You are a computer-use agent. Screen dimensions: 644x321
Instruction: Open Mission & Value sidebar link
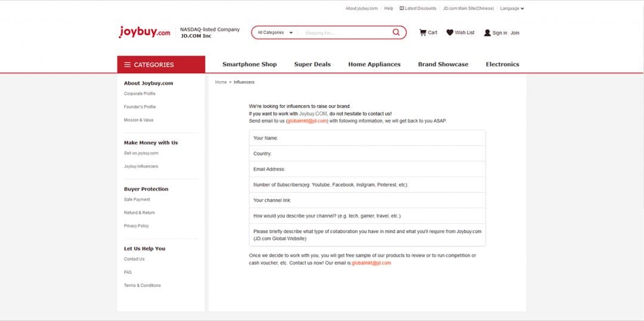pos(138,120)
